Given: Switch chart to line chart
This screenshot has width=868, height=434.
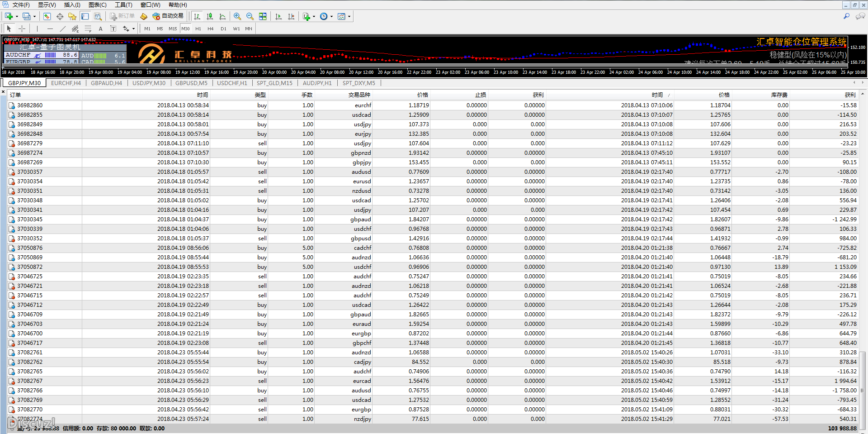Looking at the screenshot, I should tap(222, 16).
